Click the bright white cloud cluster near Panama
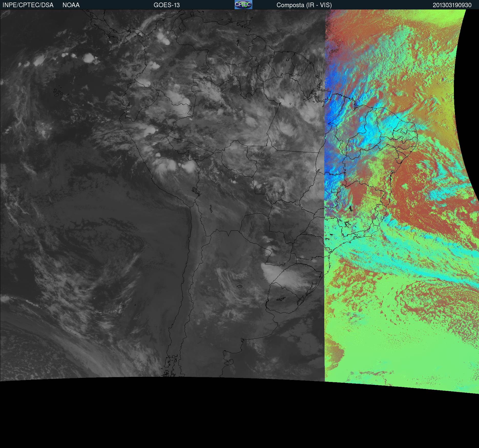The height and width of the screenshot is (448, 479). [163, 38]
